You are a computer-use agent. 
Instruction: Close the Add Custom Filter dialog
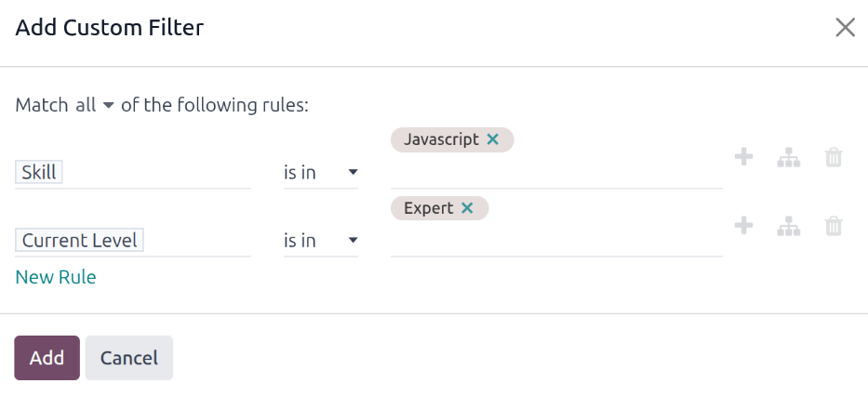845,28
